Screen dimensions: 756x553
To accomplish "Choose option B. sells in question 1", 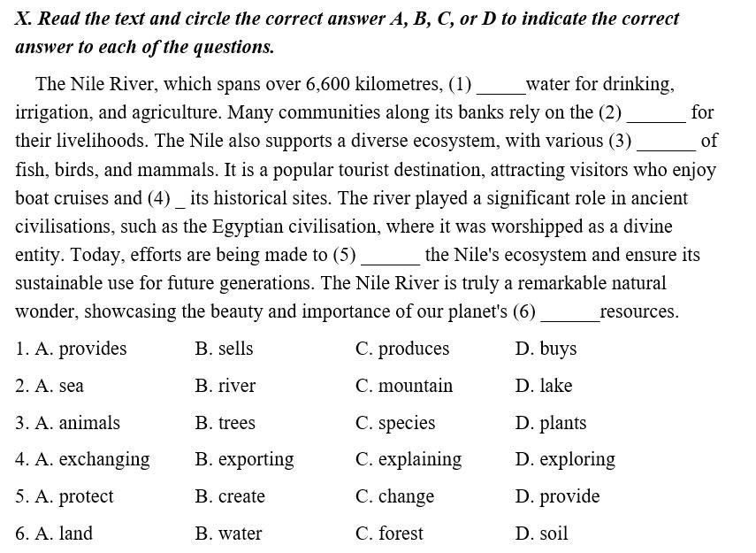I will point(224,349).
